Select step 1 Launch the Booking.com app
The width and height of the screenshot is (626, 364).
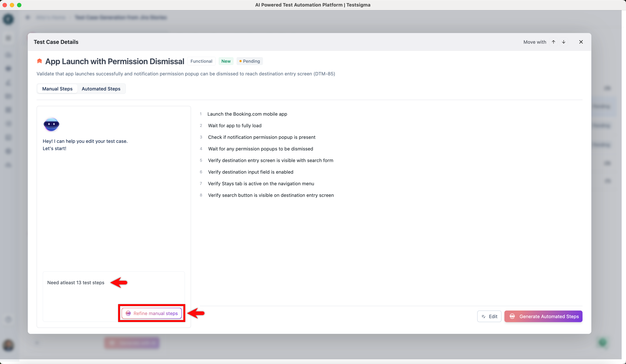247,114
